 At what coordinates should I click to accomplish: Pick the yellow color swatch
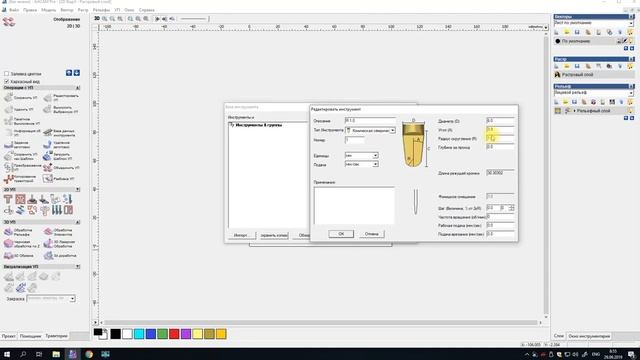coord(197,334)
